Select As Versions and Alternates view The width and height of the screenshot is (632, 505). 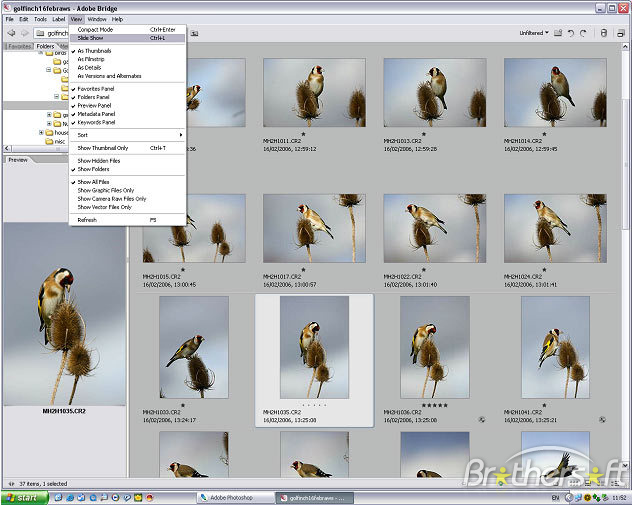[127, 76]
